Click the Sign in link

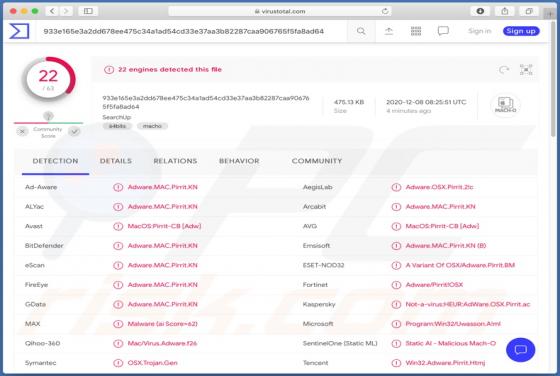tap(480, 31)
